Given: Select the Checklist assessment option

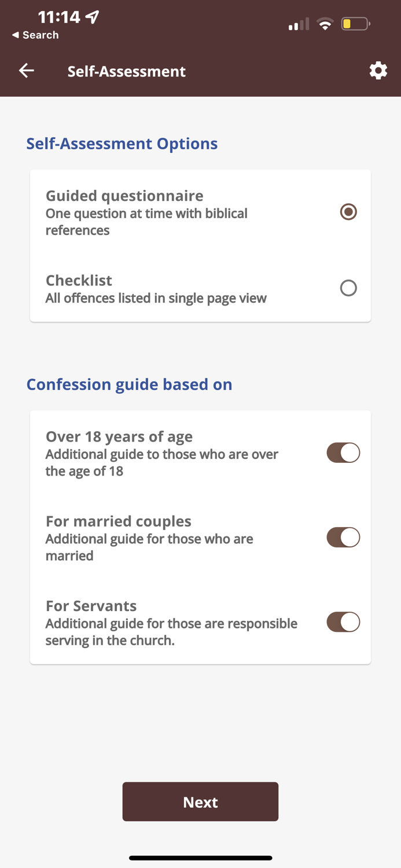Looking at the screenshot, I should click(348, 288).
